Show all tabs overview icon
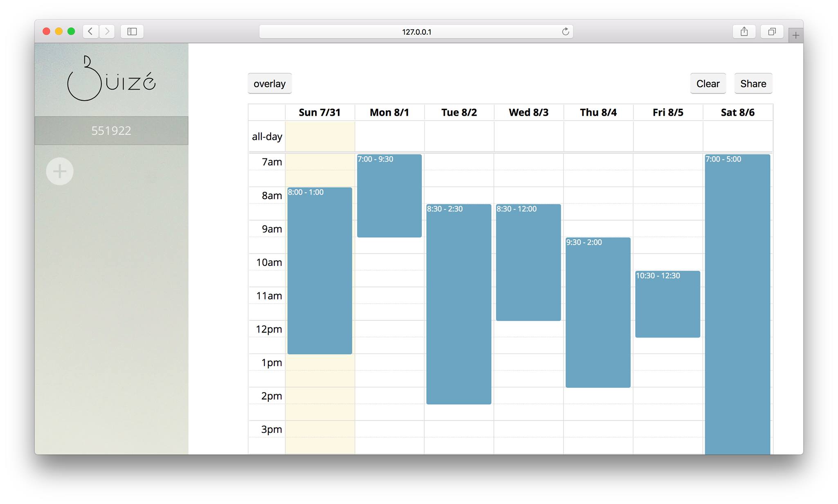The width and height of the screenshot is (838, 504). point(772,32)
